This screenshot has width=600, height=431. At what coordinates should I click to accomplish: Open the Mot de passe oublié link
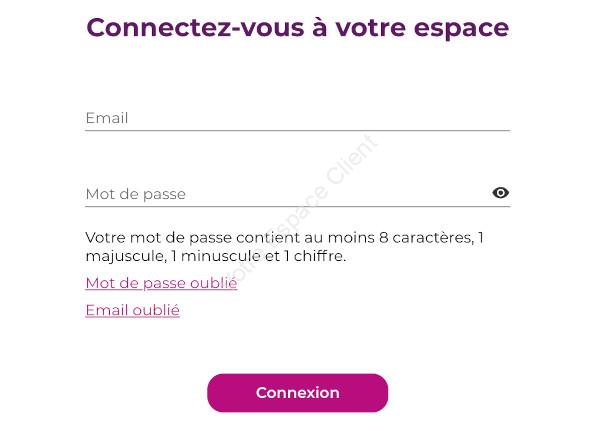pos(161,283)
